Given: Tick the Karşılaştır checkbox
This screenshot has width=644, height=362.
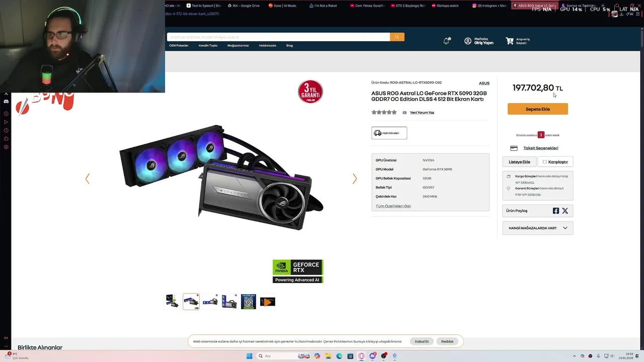Looking at the screenshot, I should [x=544, y=162].
